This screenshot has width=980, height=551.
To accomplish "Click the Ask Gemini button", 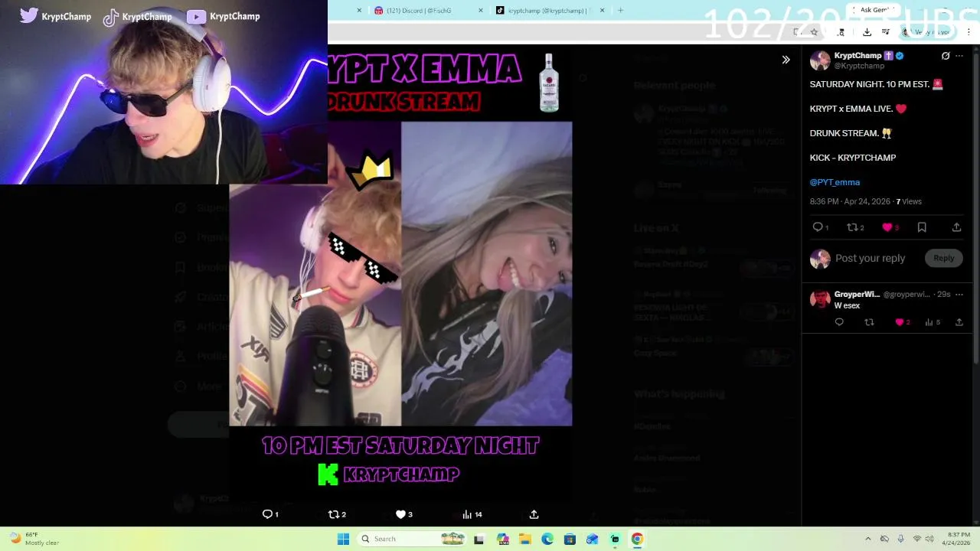I will click(873, 10).
